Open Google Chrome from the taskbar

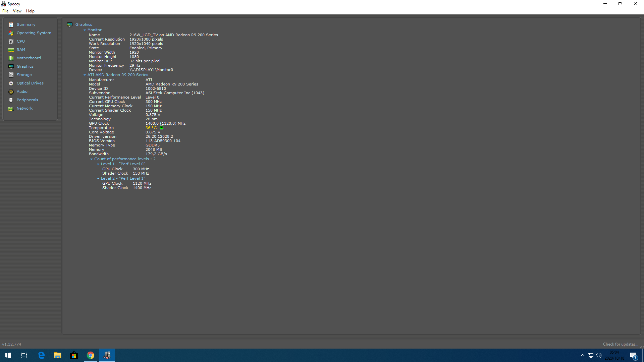point(91,355)
